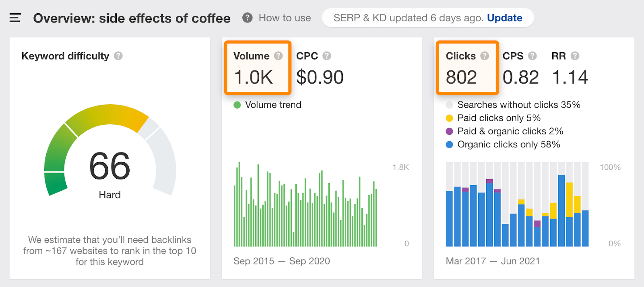Click the stacked clicks distribution chart
The width and height of the screenshot is (644, 287).
pos(517,205)
